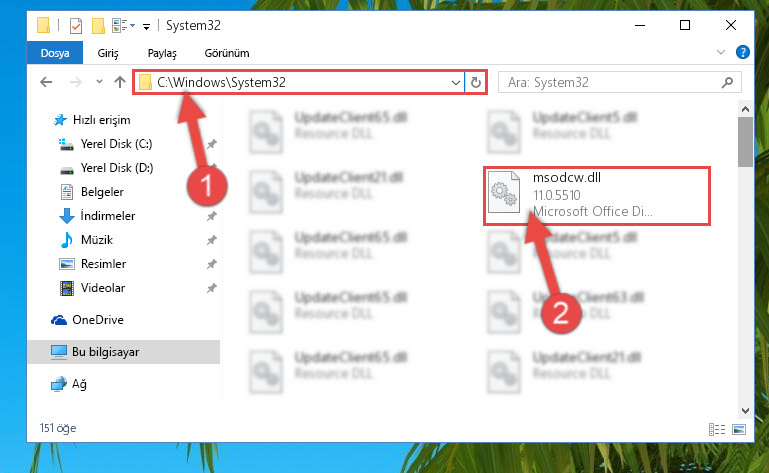769x473 pixels.
Task: Open Yerel Disk (C:) in sidebar
Action: click(116, 144)
